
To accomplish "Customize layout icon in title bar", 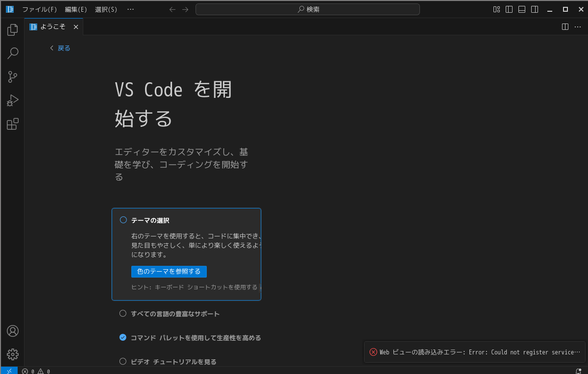I will [x=496, y=9].
